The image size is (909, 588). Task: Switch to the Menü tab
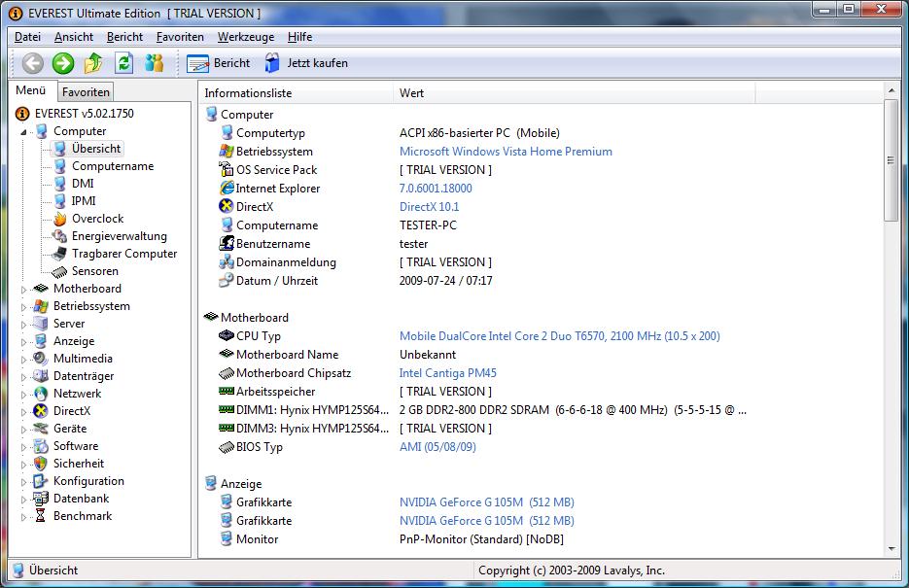[x=31, y=90]
